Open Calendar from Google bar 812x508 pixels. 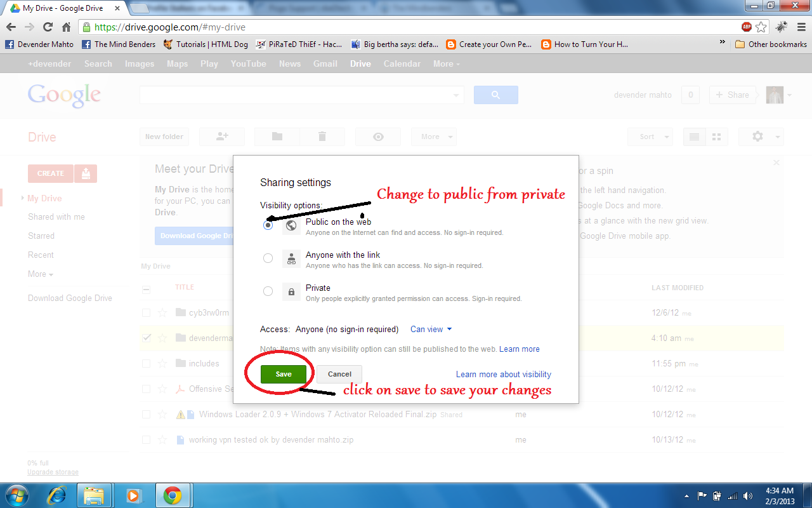click(x=402, y=63)
